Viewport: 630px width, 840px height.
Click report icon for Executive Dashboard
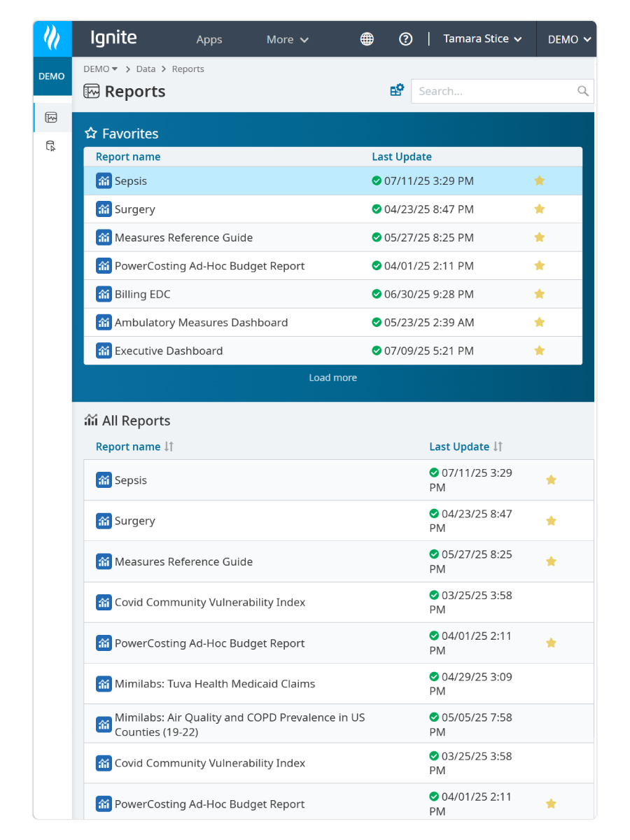104,351
